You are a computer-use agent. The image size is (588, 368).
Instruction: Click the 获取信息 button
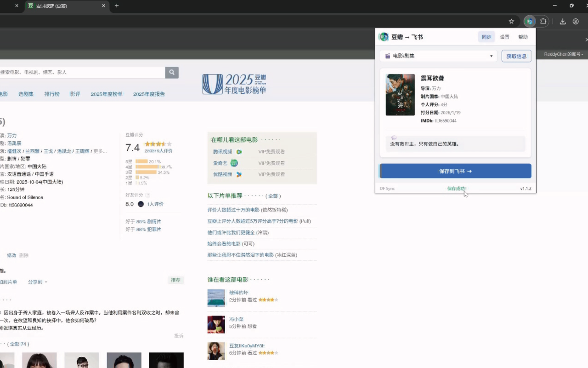point(516,56)
